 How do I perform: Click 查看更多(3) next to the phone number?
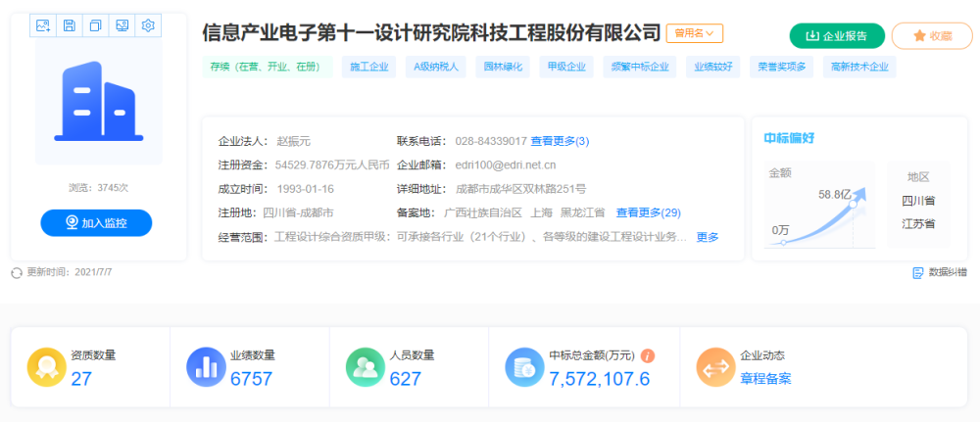click(x=560, y=141)
